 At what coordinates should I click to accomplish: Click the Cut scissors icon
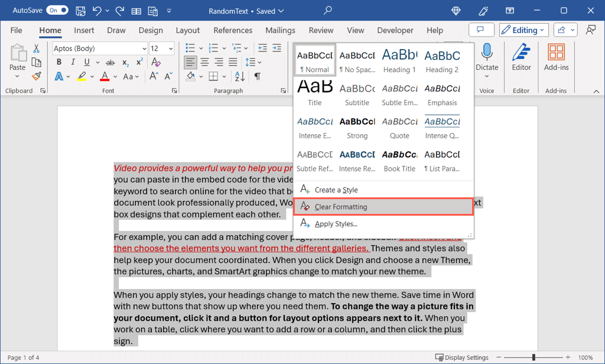tap(36, 48)
